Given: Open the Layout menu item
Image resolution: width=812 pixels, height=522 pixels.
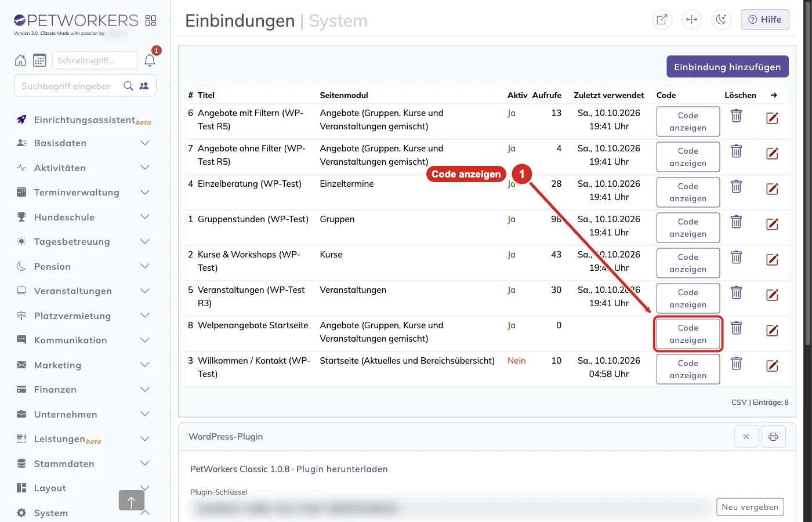Looking at the screenshot, I should point(84,488).
